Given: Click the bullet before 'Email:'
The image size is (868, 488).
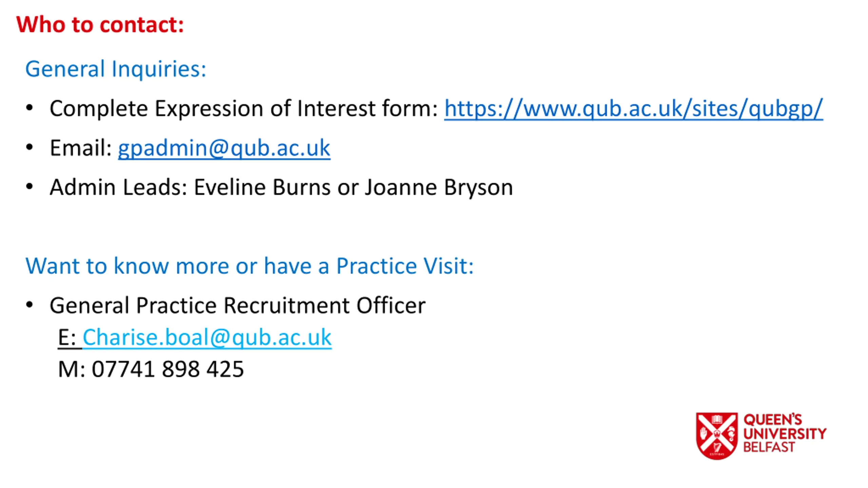Looking at the screenshot, I should tap(29, 147).
